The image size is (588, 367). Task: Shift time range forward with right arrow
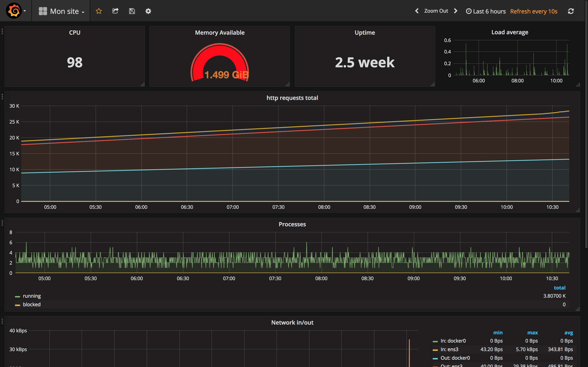tap(455, 11)
